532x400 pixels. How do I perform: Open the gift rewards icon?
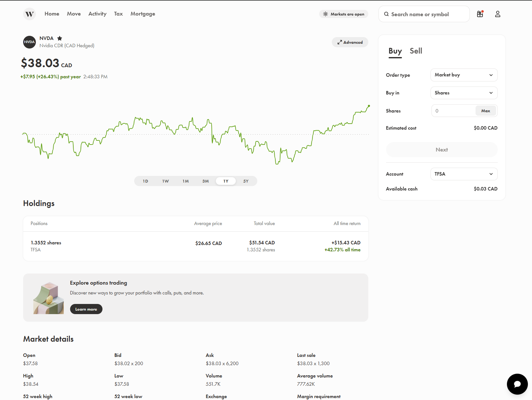[x=480, y=14]
